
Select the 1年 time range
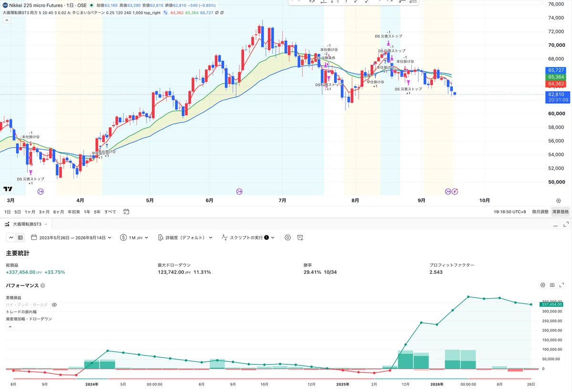click(87, 211)
